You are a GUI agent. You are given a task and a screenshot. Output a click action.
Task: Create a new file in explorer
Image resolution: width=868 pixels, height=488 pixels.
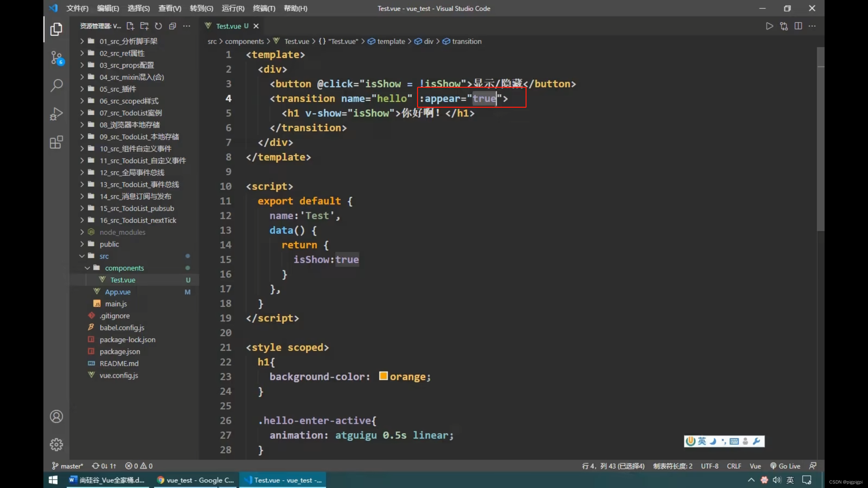pyautogui.click(x=130, y=26)
